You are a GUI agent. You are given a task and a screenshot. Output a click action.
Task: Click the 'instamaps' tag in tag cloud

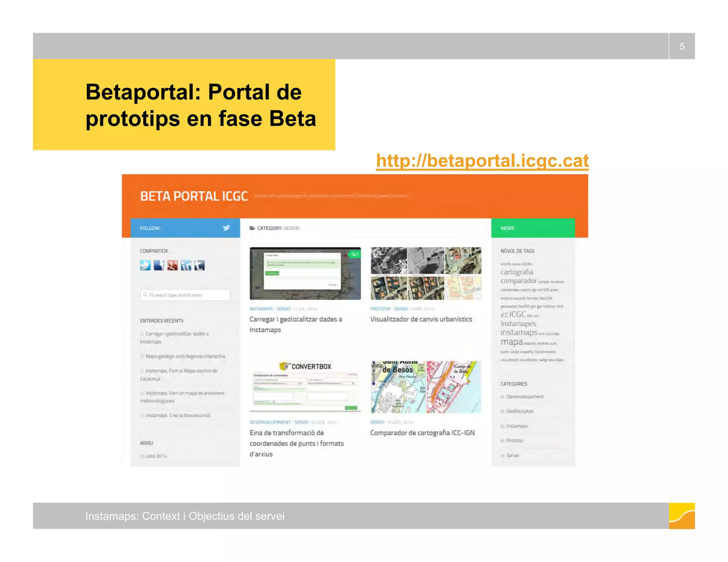pyautogui.click(x=519, y=333)
